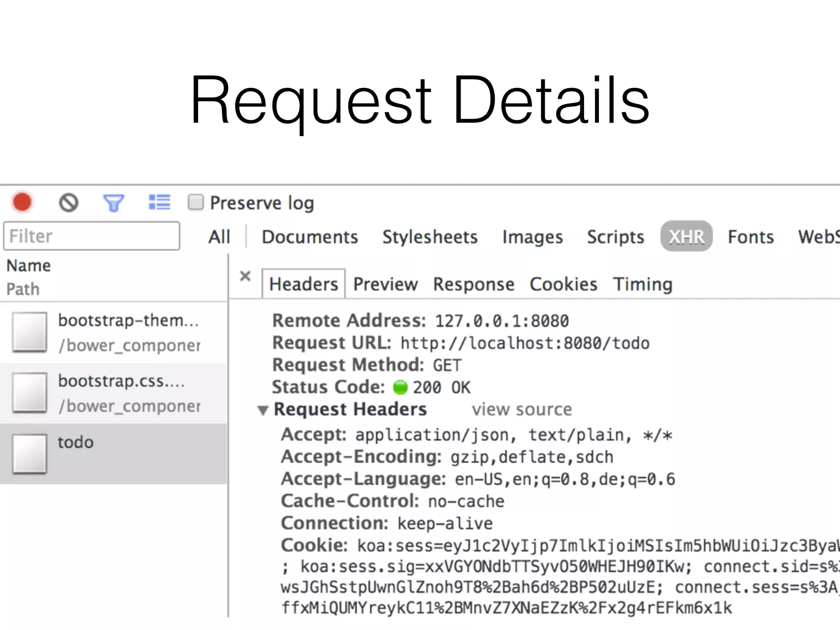Clear the network log with the clear icon
This screenshot has width=840, height=630.
coord(68,203)
